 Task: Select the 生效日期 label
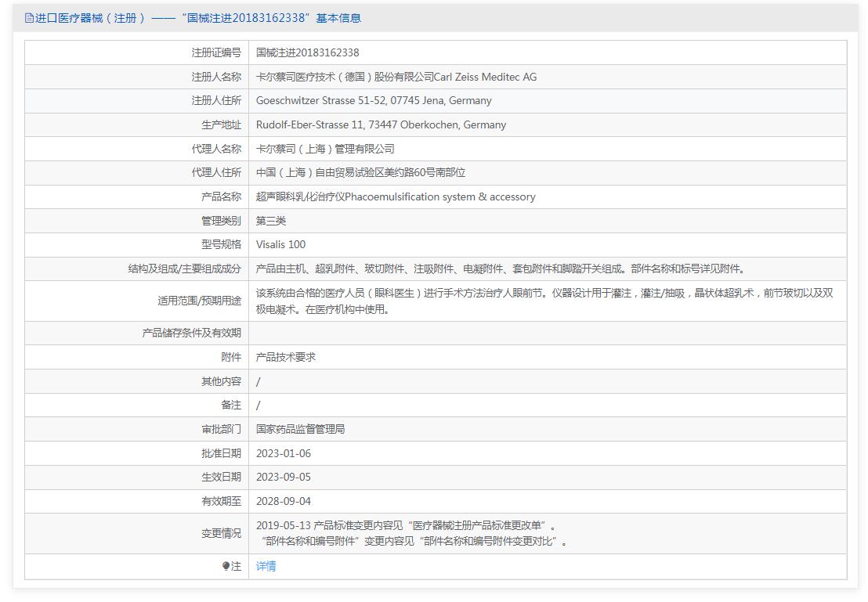[222, 477]
